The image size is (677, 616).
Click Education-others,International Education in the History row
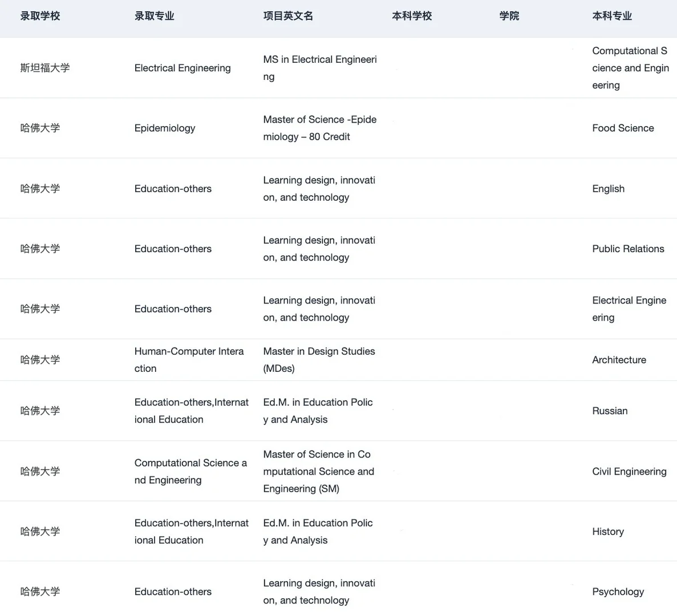point(191,532)
